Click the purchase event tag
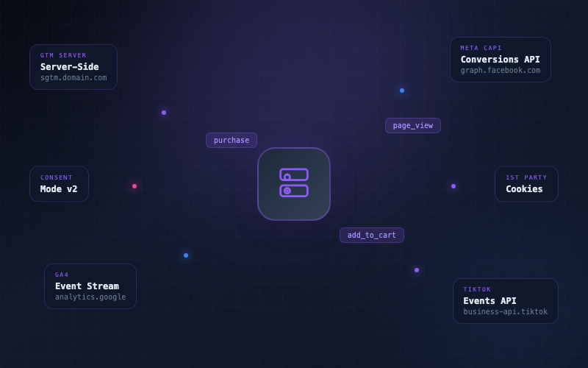 point(232,140)
